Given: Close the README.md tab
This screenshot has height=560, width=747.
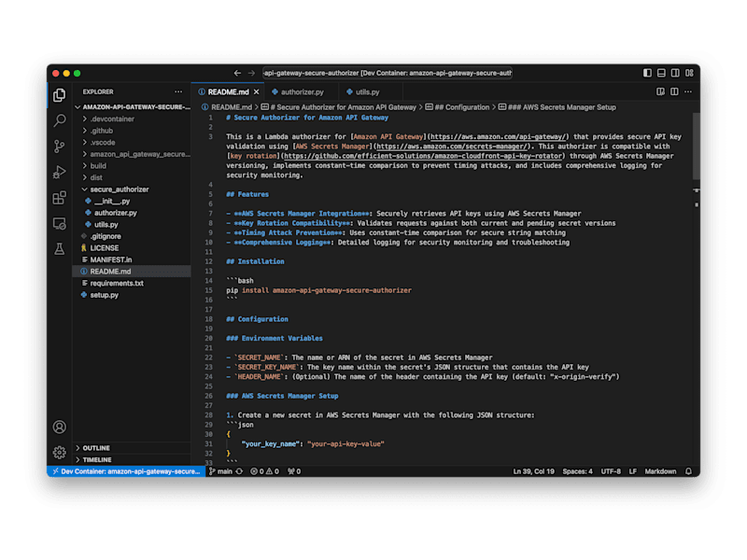Looking at the screenshot, I should [x=256, y=91].
